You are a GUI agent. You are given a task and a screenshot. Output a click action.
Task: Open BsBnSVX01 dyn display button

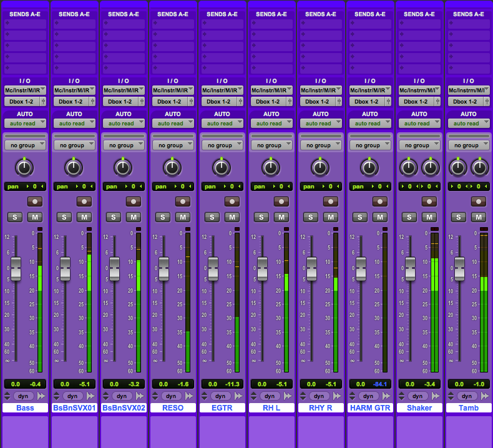click(72, 396)
